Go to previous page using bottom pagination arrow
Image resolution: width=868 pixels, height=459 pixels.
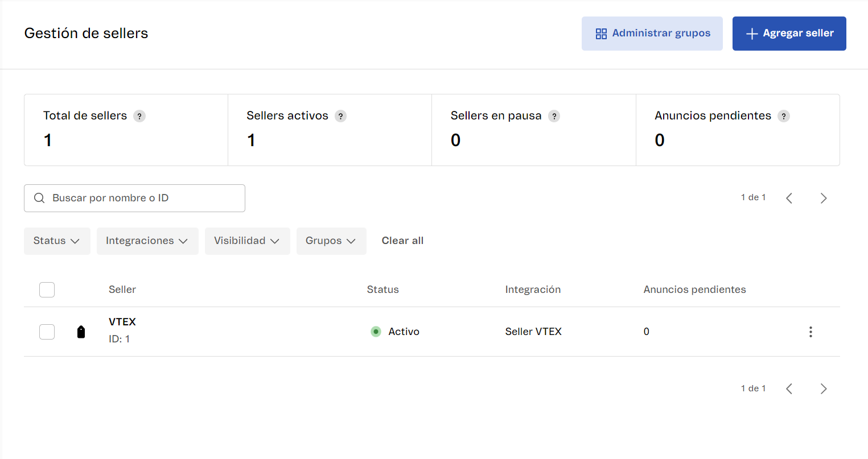click(789, 388)
